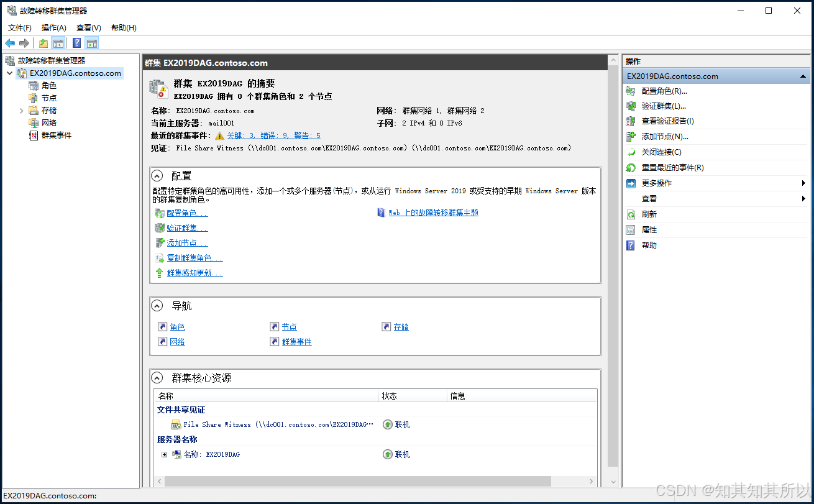Go to 存储 navigation shortcut link

coord(401,327)
